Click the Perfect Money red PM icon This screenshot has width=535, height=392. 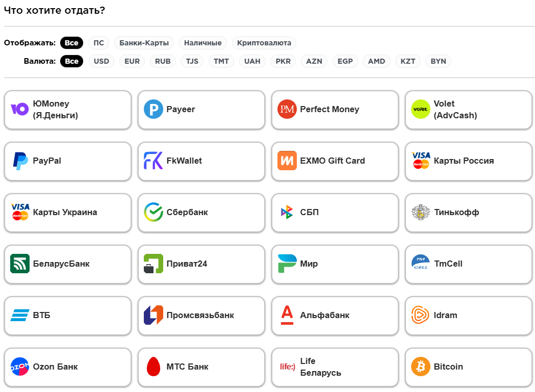[x=287, y=109]
